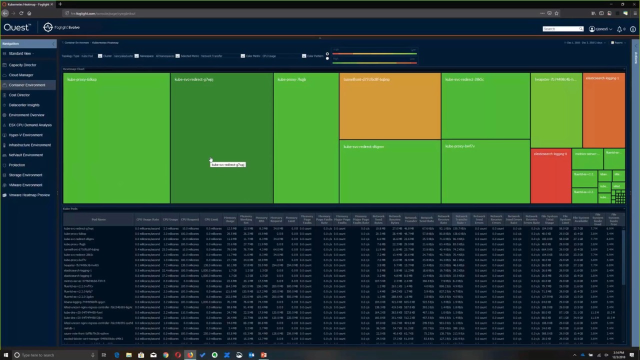Open Google Chrome from the taskbar
The width and height of the screenshot is (640, 360).
pos(166,355)
